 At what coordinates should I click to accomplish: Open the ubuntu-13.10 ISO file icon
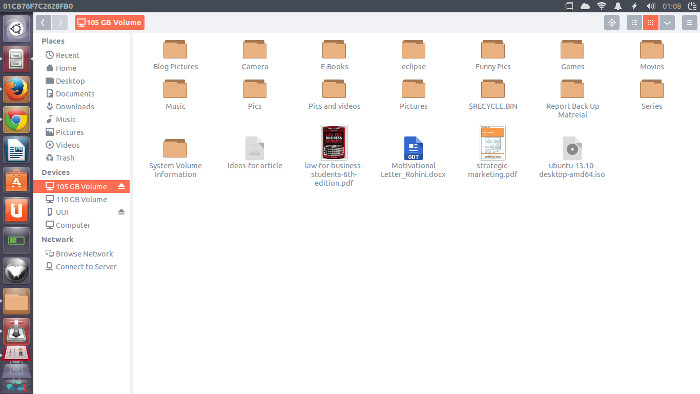(572, 148)
